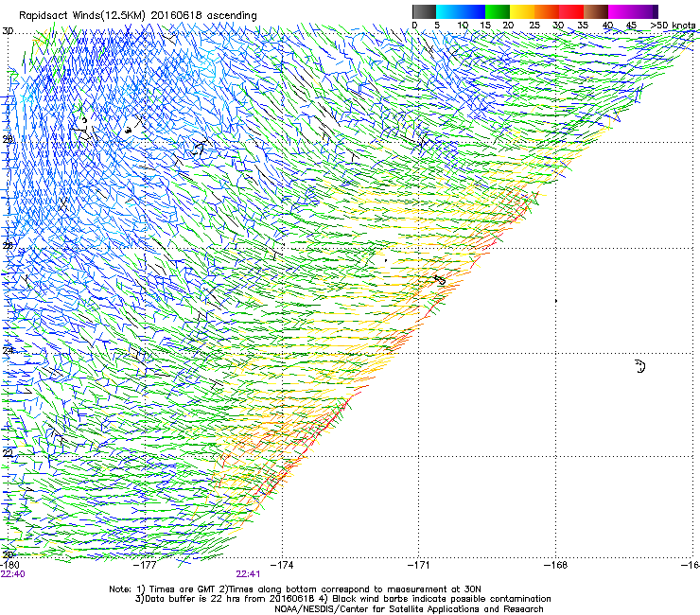700x615 pixels.
Task: Click the longitude label '-174'
Action: (x=282, y=565)
